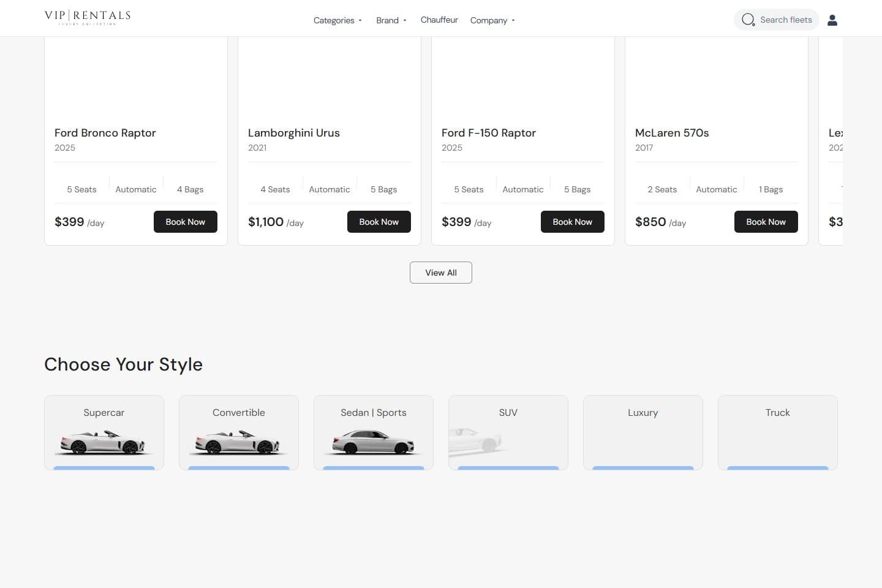The height and width of the screenshot is (588, 882).
Task: Book the McLaren 570s now
Action: click(766, 222)
